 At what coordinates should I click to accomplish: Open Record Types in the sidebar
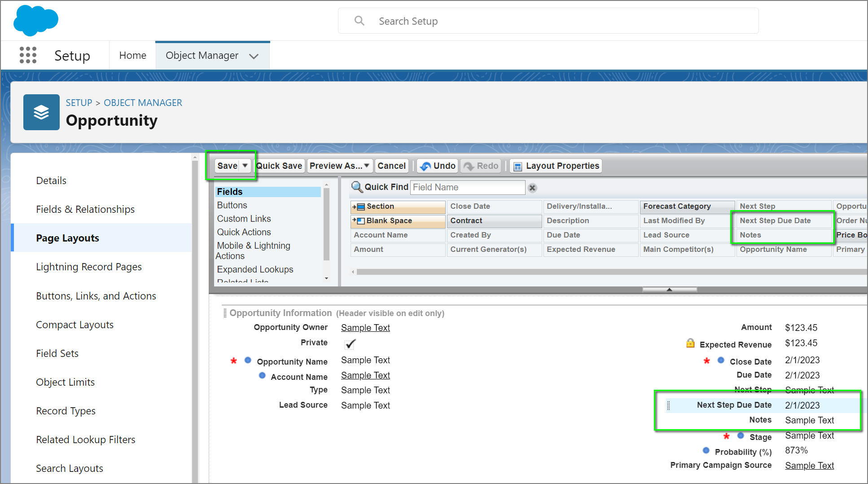pos(66,411)
